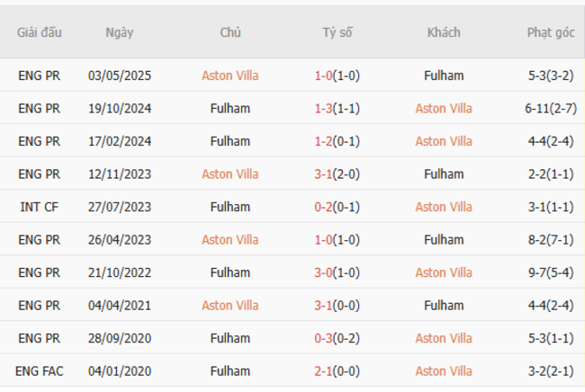Click the ENG FAC league cell
Screen dimensions: 585x392
tap(40, 370)
